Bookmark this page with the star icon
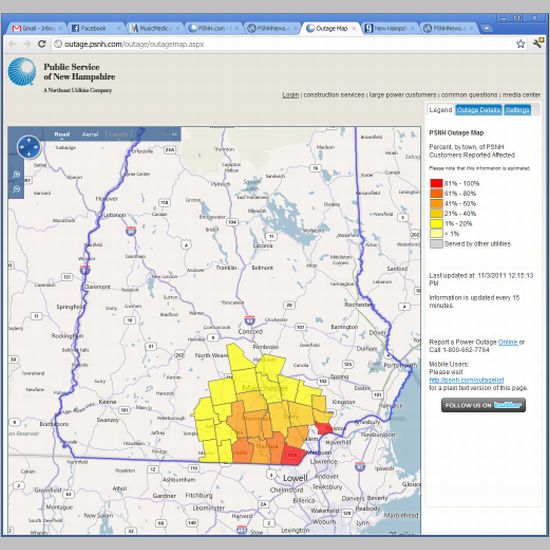Screen dimensions: 550x550 [521, 44]
